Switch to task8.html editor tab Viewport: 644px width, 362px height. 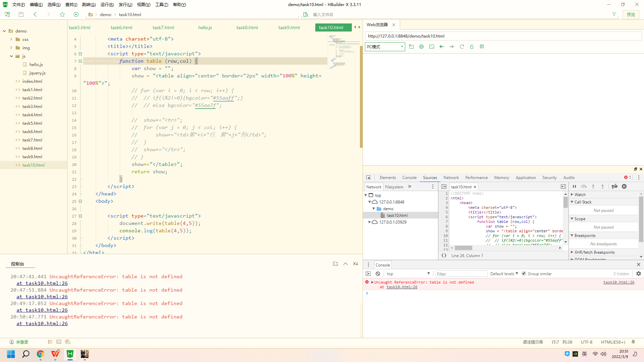pyautogui.click(x=247, y=28)
